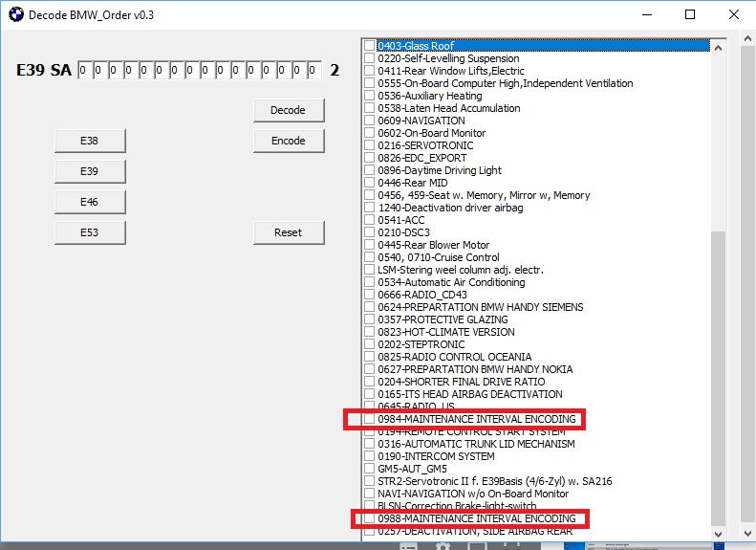Viewport: 756px width, 550px height.
Task: Select the E38 model button
Action: click(x=89, y=141)
